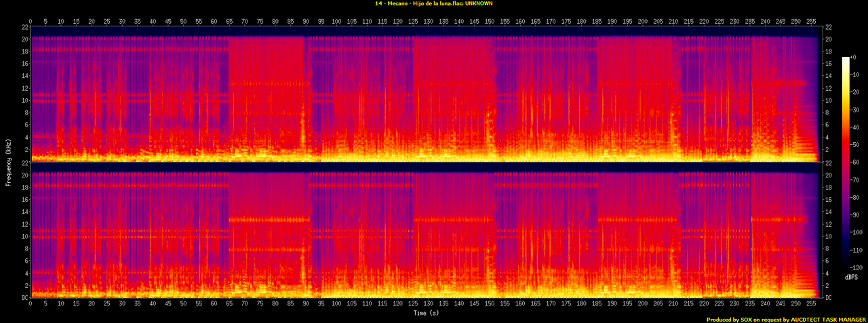Click the "-60" value on the color scale

[x=856, y=163]
